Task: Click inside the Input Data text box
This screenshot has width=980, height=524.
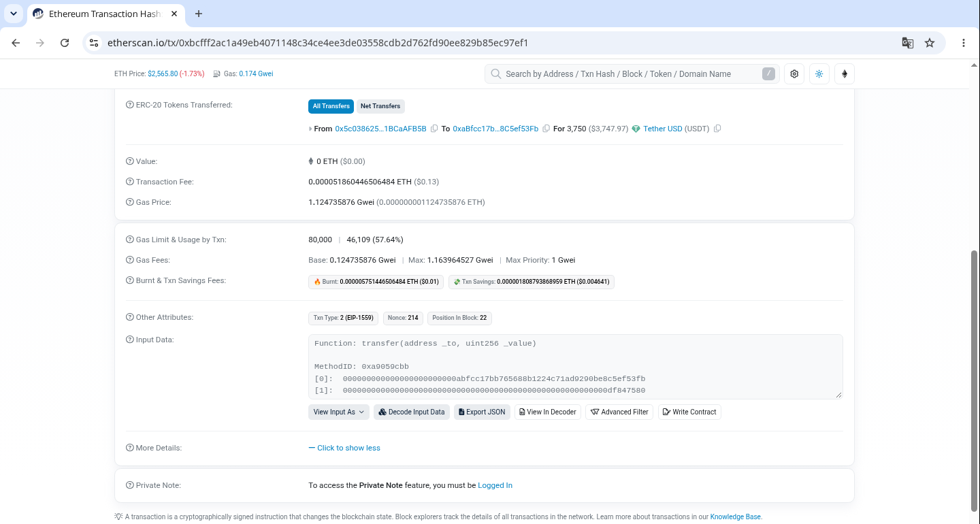Action: pos(575,367)
